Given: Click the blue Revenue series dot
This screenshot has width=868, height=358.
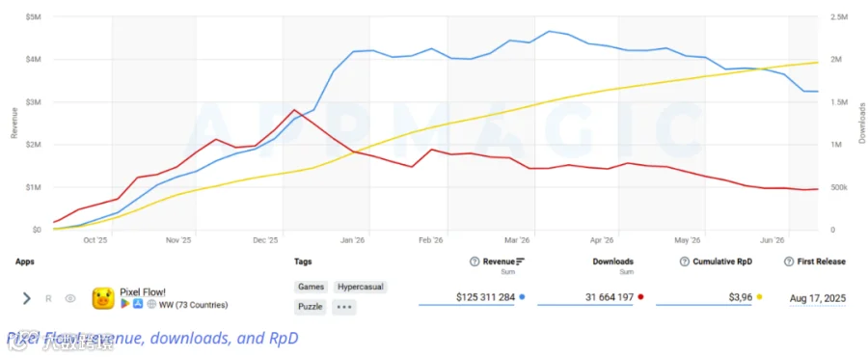Looking at the screenshot, I should click(523, 297).
